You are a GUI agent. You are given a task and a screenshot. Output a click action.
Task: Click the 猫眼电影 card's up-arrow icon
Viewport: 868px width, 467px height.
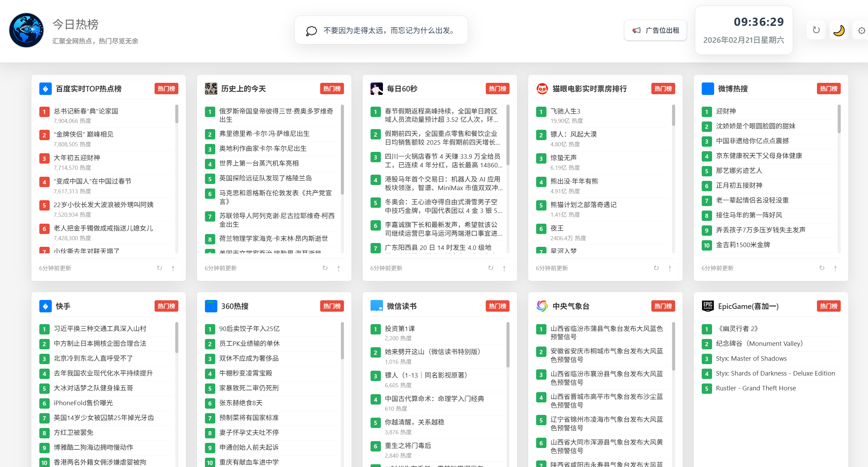click(x=670, y=268)
